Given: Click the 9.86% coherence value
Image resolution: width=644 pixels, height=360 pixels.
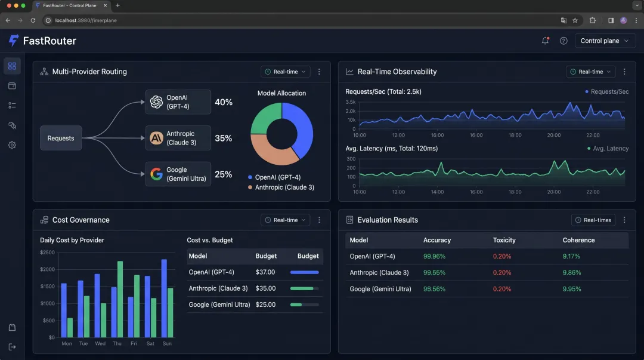Looking at the screenshot, I should (x=572, y=272).
